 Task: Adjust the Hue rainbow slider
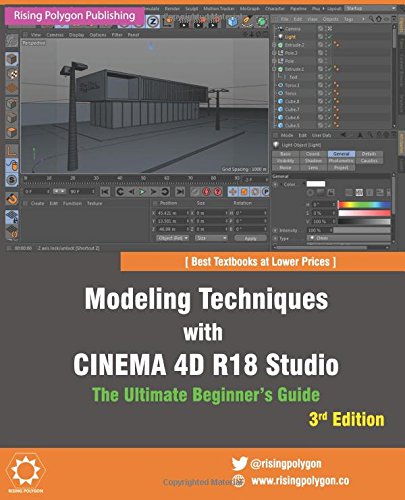364,204
